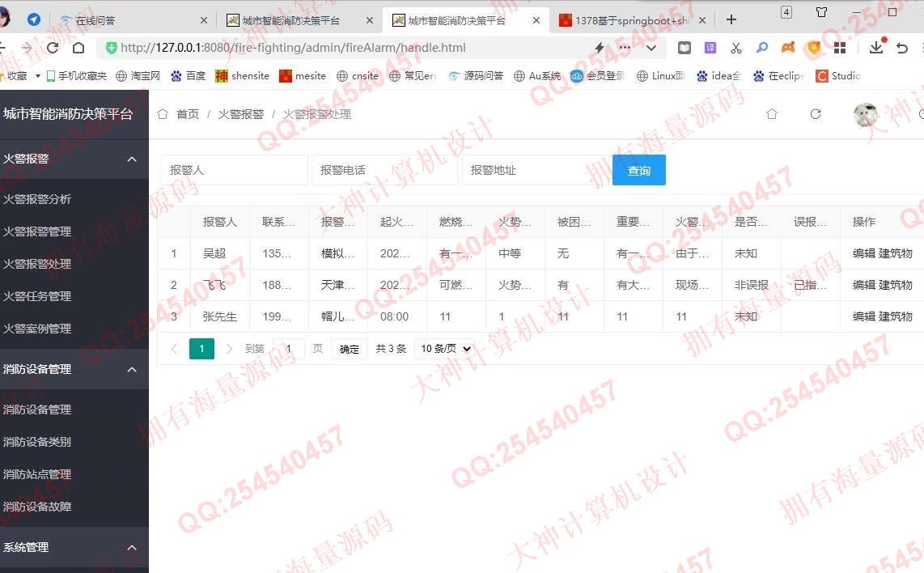This screenshot has height=573, width=924.
Task: Click the 报警电话 search input field
Action: point(385,170)
